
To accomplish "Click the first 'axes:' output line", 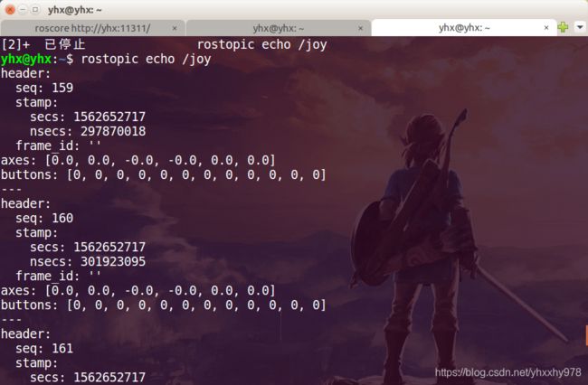I will 138,160.
